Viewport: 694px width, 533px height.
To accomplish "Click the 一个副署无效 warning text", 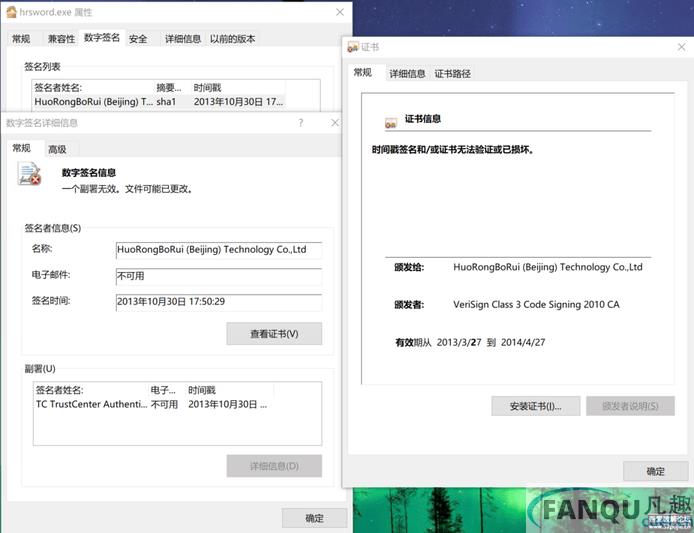I will (127, 189).
